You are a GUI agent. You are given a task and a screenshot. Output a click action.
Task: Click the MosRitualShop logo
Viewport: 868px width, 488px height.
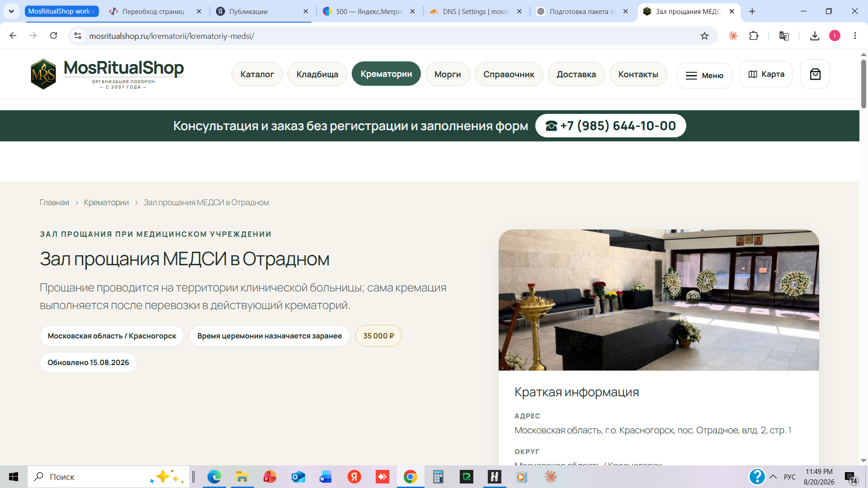click(x=107, y=74)
